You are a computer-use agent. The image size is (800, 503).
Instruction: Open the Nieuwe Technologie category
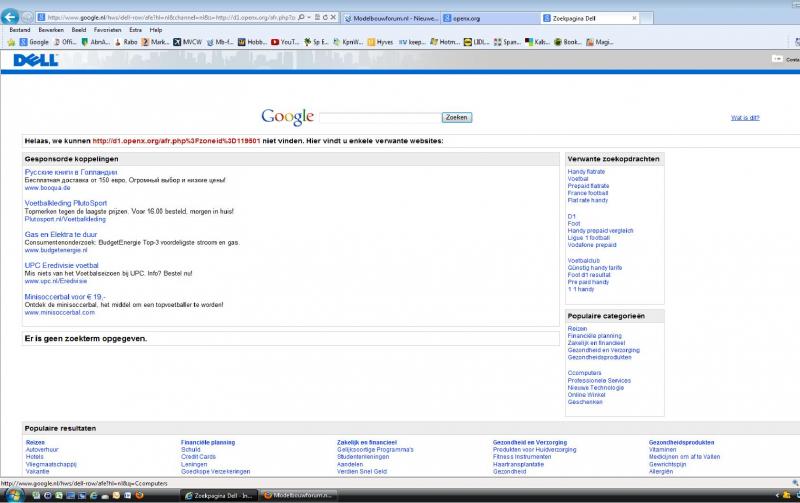click(595, 388)
